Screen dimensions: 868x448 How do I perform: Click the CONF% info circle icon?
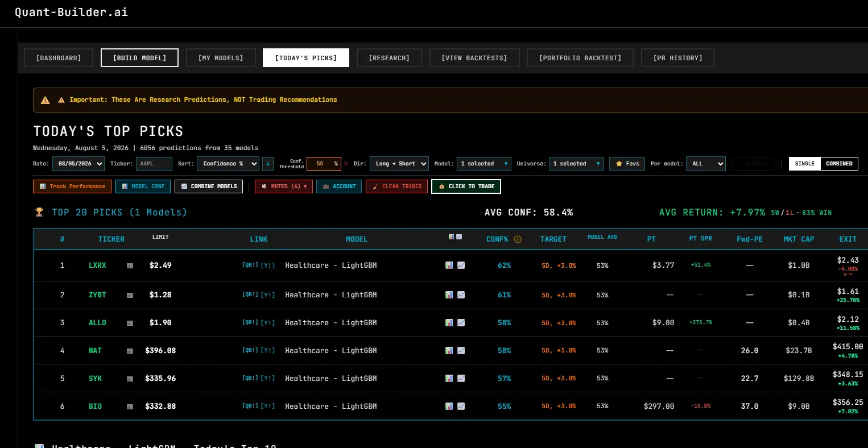coord(518,239)
